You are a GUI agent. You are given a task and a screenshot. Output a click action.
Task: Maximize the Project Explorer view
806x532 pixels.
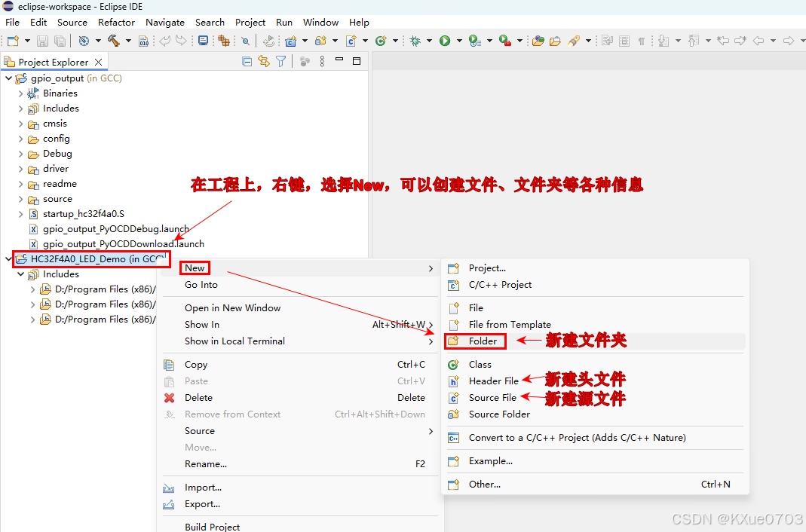[357, 61]
